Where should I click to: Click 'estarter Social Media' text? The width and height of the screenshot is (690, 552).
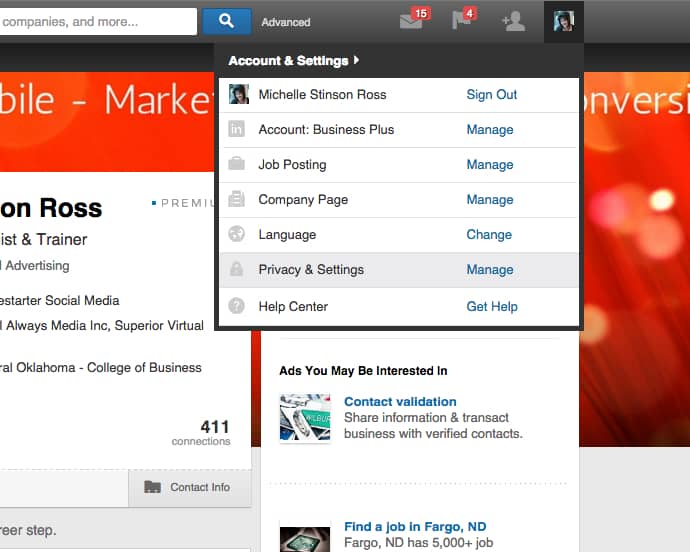click(59, 301)
